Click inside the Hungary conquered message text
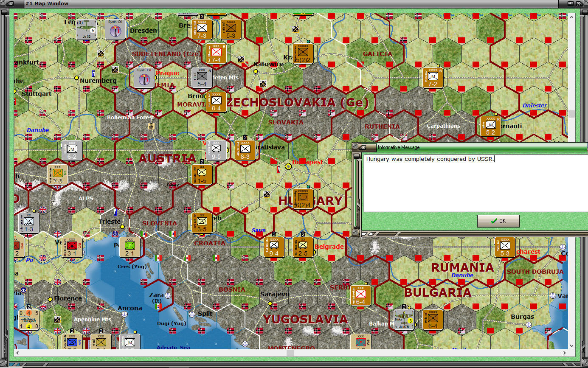The height and width of the screenshot is (368, 588). (x=430, y=159)
